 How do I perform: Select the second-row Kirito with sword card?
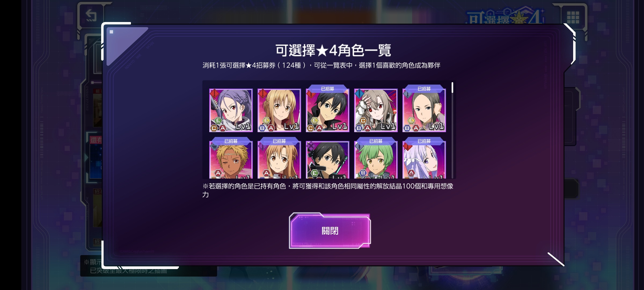click(x=327, y=160)
